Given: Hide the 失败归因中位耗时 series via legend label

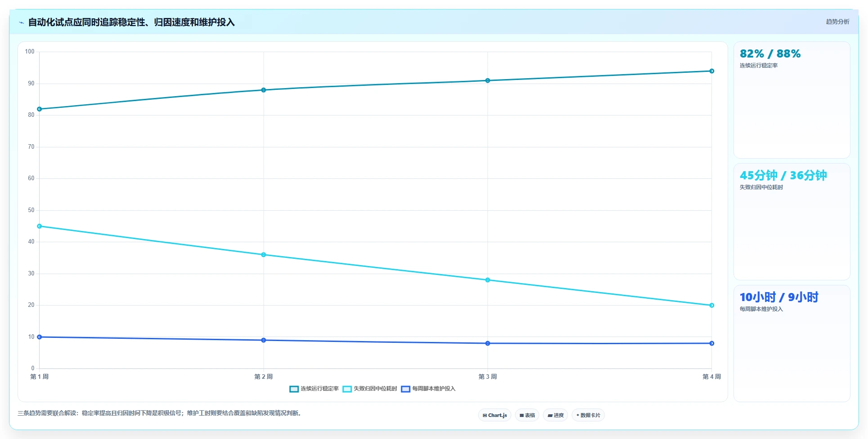Looking at the screenshot, I should (x=376, y=389).
